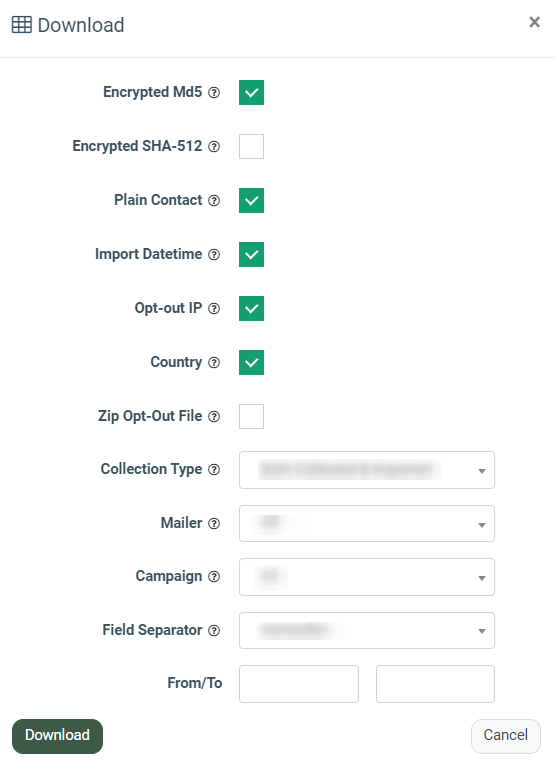The width and height of the screenshot is (555, 769).
Task: Click the green Download button
Action: [x=57, y=736]
